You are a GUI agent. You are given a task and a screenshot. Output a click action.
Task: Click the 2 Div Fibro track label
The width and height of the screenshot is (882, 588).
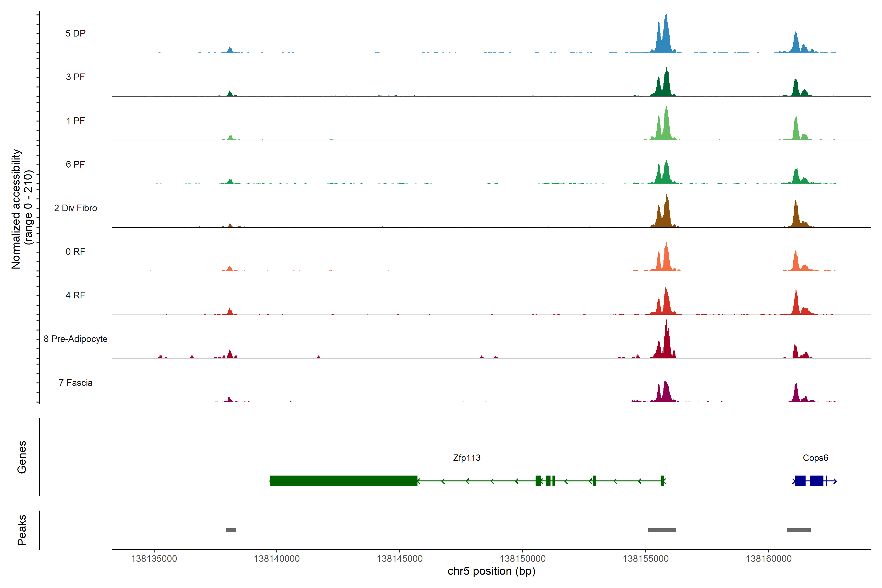(75, 208)
